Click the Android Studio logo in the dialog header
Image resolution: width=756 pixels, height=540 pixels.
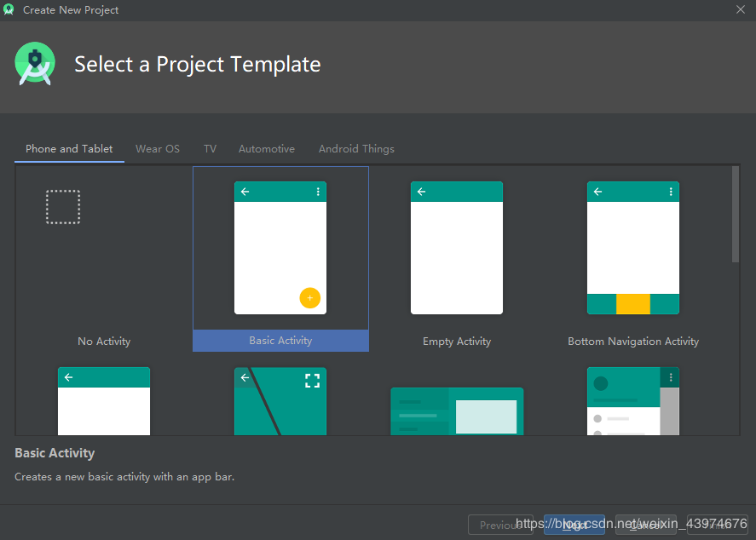(x=34, y=63)
